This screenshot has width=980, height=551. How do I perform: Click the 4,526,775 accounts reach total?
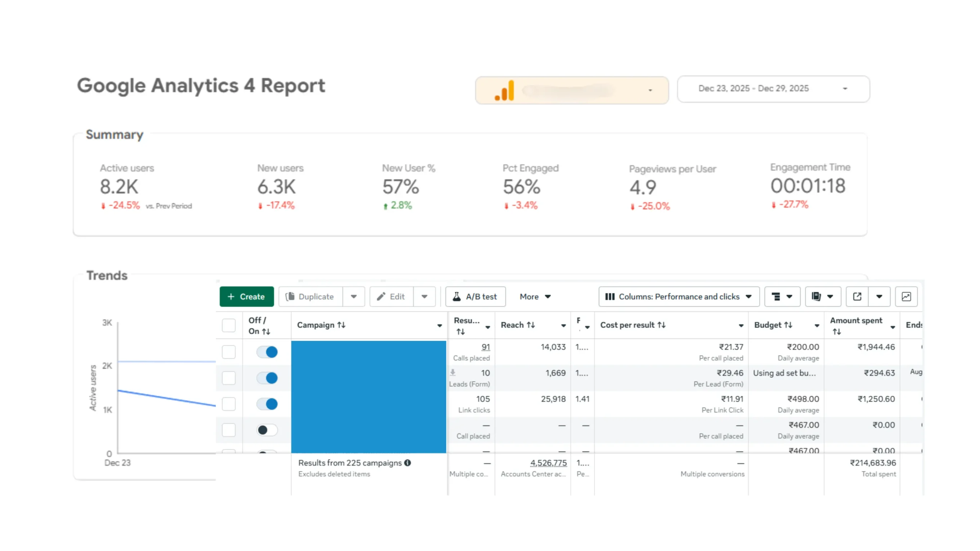click(548, 463)
